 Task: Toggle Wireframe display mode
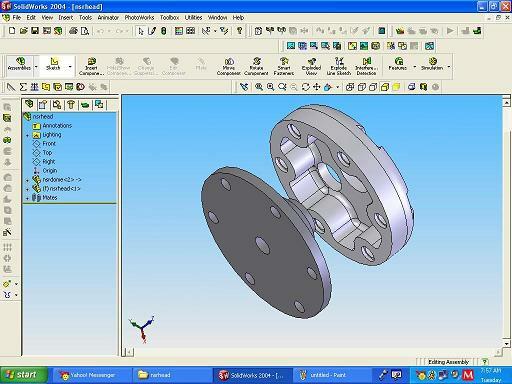click(x=350, y=87)
